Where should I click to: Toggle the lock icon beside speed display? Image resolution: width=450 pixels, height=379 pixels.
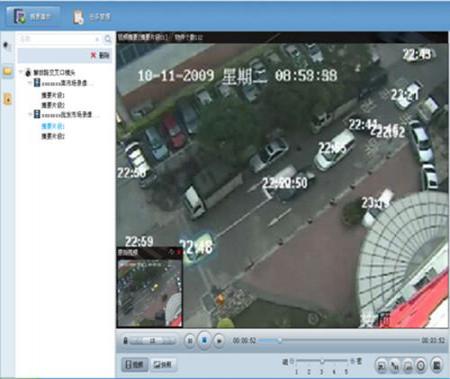[x=125, y=341]
